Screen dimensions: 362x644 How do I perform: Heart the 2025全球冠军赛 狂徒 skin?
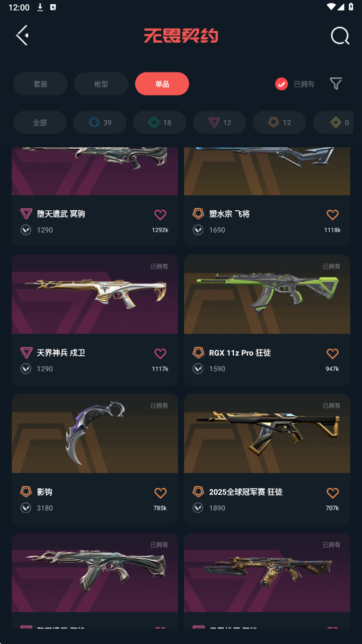333,492
